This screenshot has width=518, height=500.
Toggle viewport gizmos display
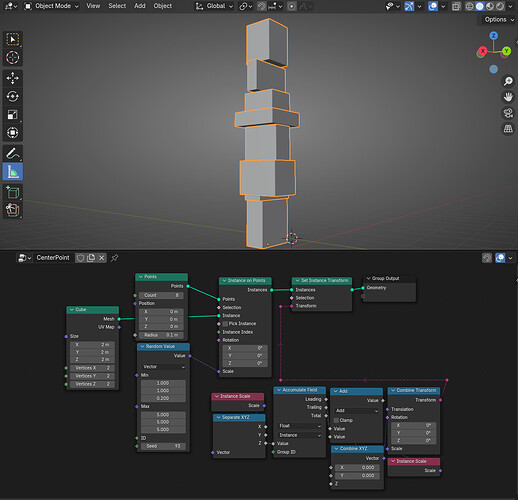[409, 6]
